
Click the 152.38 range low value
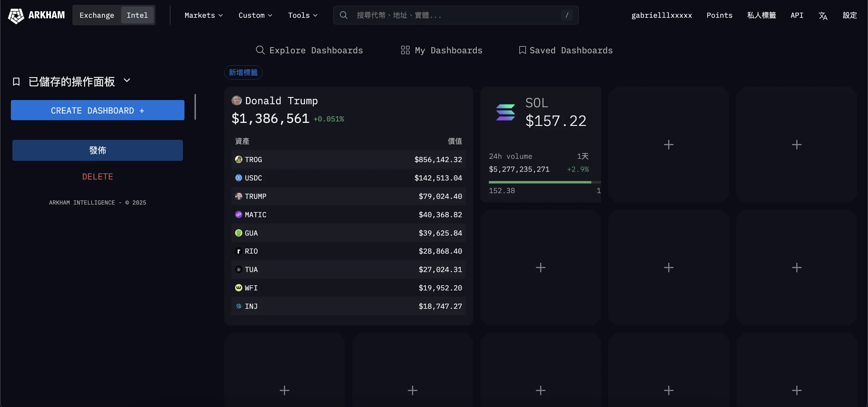502,191
